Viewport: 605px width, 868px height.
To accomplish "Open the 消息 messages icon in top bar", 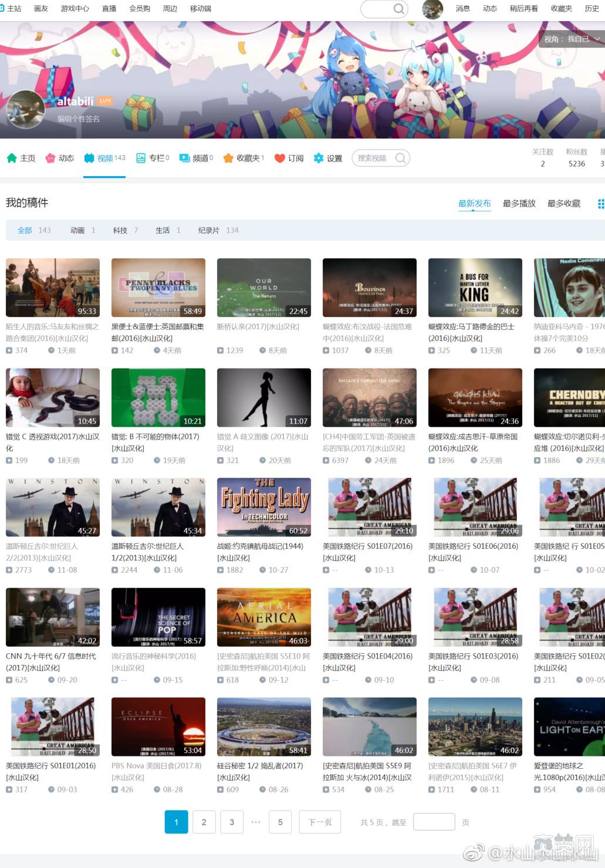I will (462, 8).
